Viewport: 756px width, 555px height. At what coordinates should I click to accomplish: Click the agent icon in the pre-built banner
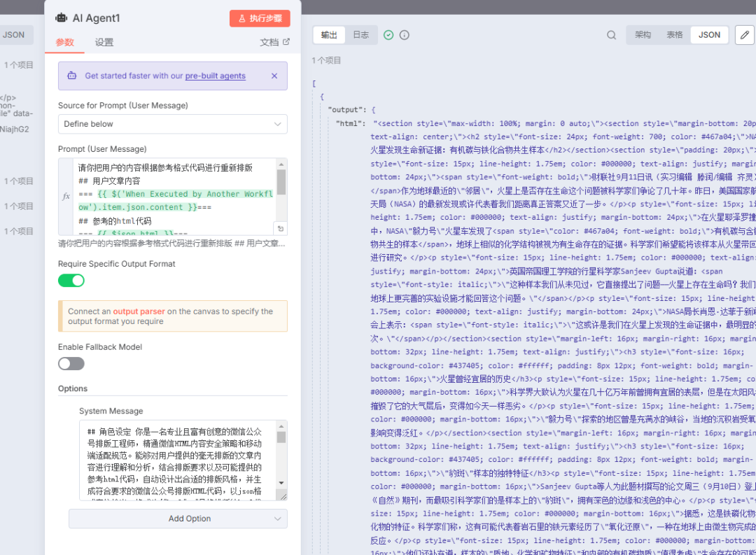(x=72, y=76)
